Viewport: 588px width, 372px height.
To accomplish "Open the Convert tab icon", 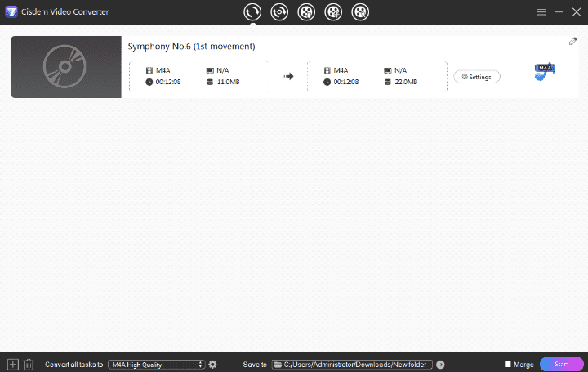I will click(252, 12).
